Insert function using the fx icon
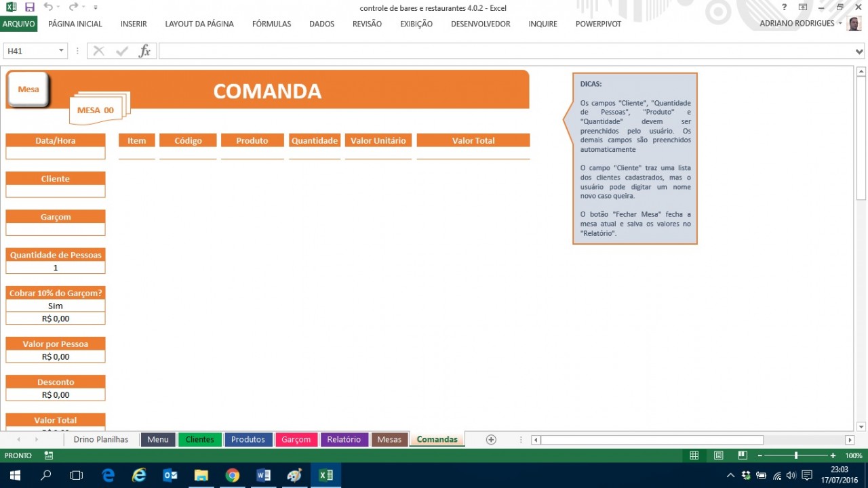 (144, 51)
